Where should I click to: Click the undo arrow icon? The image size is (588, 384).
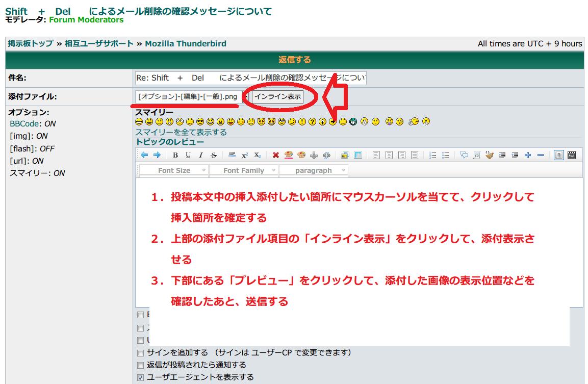[x=144, y=155]
